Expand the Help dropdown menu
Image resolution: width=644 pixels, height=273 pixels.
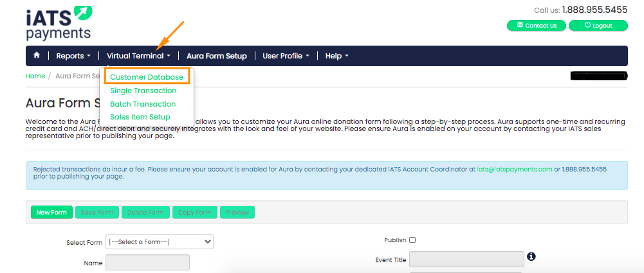coord(336,56)
